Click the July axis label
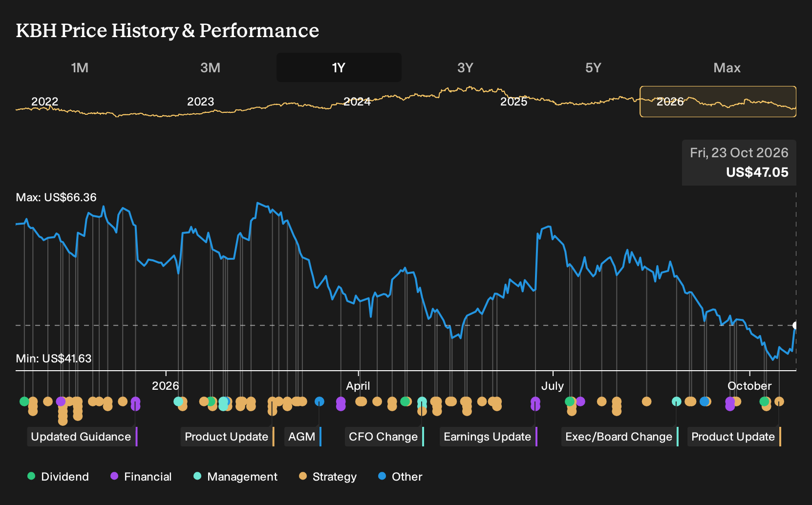812x505 pixels. coord(553,386)
